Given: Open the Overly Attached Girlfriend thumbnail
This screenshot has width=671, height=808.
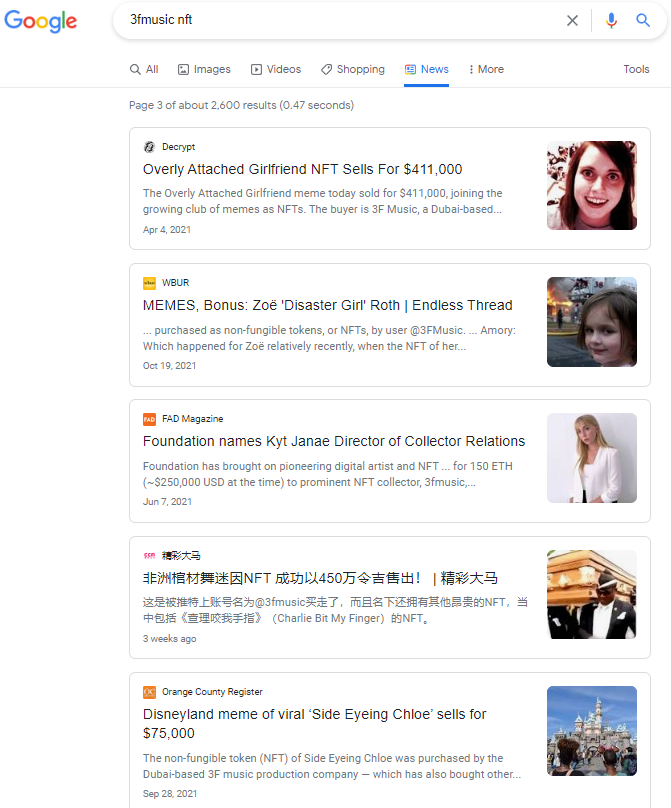Looking at the screenshot, I should click(x=592, y=186).
